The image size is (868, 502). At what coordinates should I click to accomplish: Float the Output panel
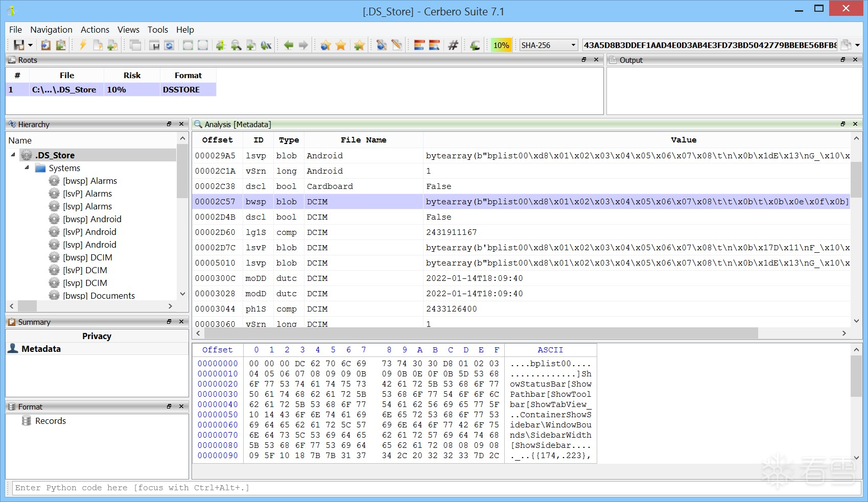[x=843, y=60]
